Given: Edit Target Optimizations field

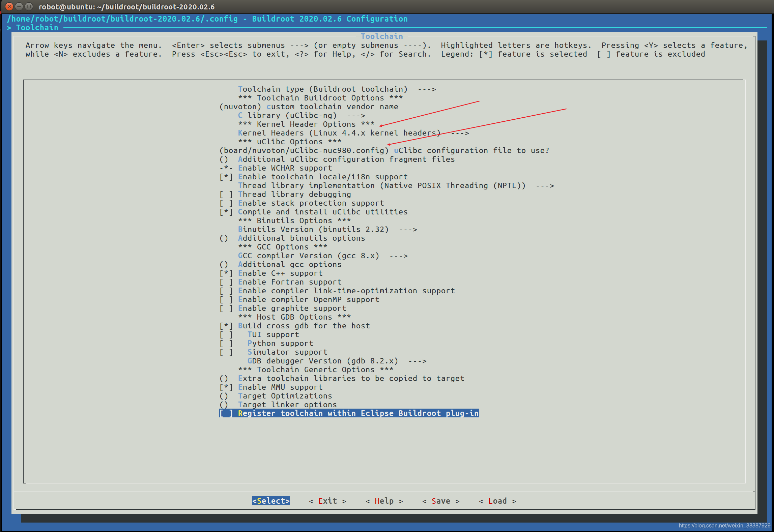Looking at the screenshot, I should click(x=276, y=396).
